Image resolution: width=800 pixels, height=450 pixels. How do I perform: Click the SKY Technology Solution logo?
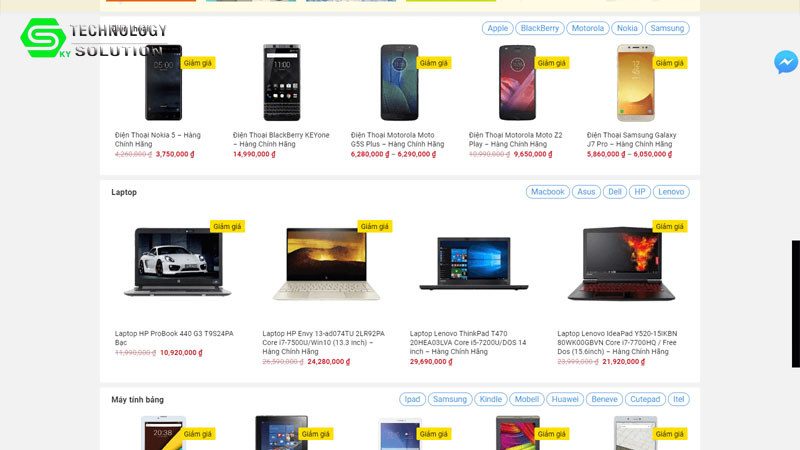pyautogui.click(x=93, y=38)
